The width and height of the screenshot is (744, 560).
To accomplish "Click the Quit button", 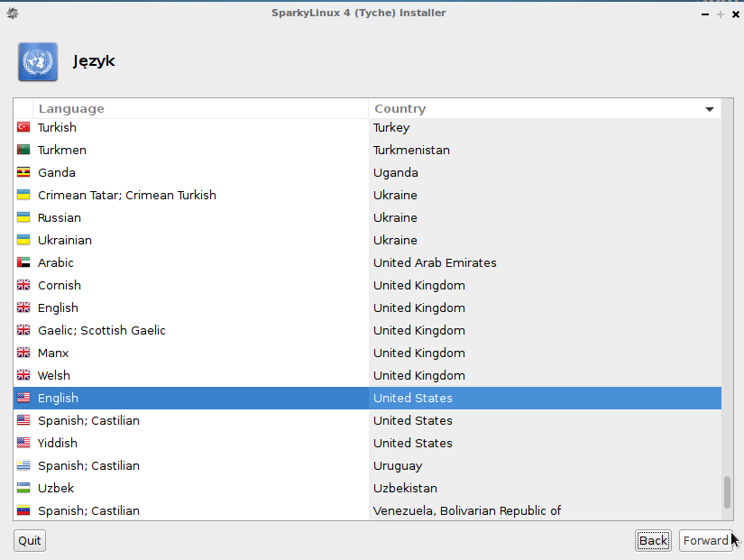I will click(x=30, y=540).
